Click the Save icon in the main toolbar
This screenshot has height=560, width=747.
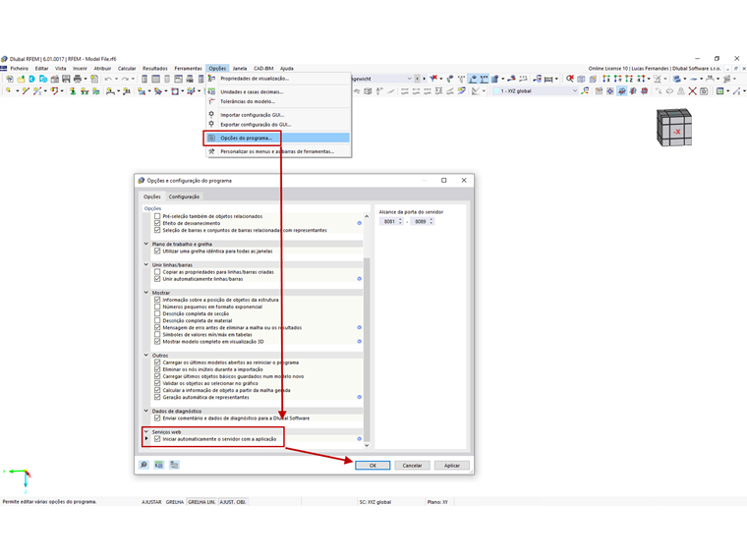click(x=66, y=79)
